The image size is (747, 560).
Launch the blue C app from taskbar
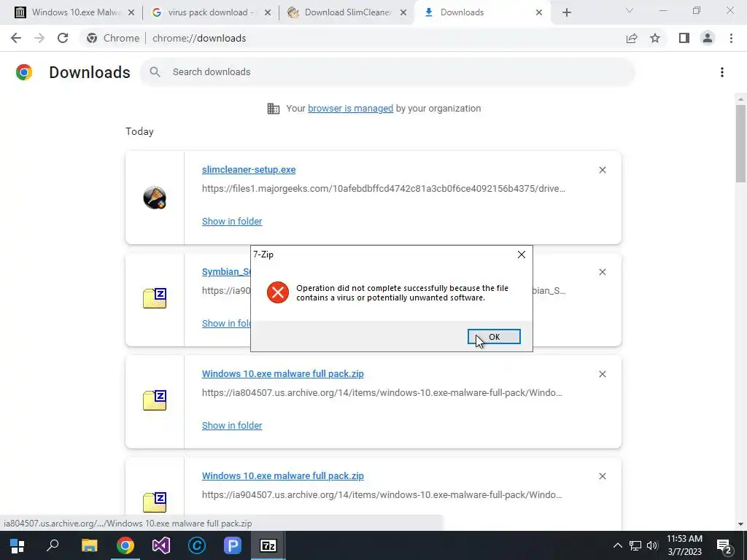coord(197,545)
